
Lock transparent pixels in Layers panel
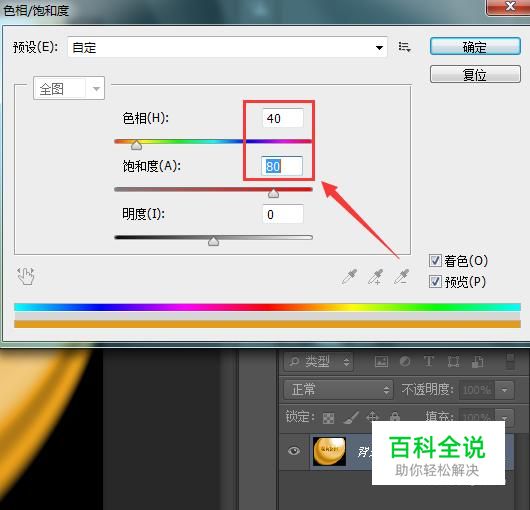[328, 418]
